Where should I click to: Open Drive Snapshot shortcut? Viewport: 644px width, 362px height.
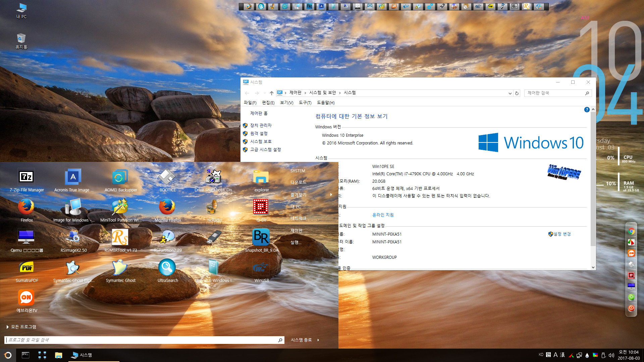[x=214, y=181]
